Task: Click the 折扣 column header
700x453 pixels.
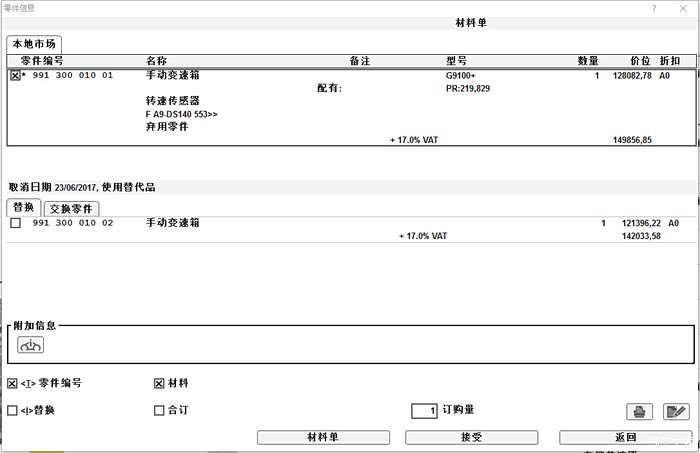Action: [x=670, y=61]
